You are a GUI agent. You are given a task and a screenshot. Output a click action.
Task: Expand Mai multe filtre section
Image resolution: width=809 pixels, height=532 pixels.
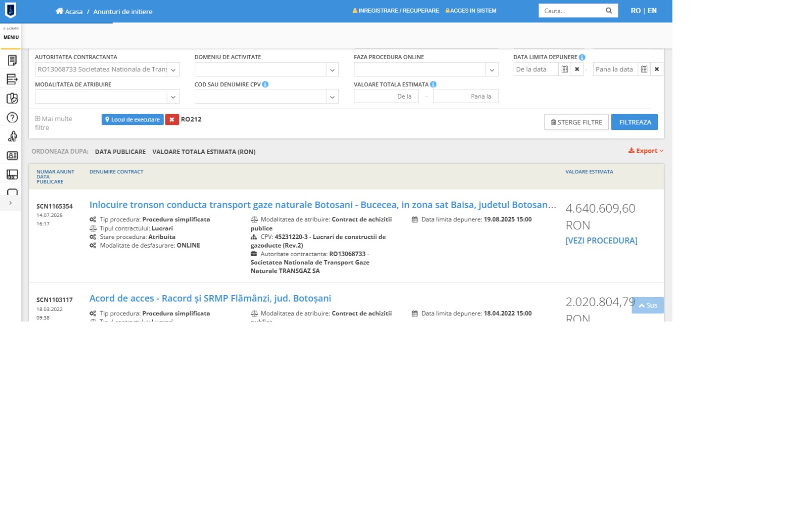click(x=53, y=123)
